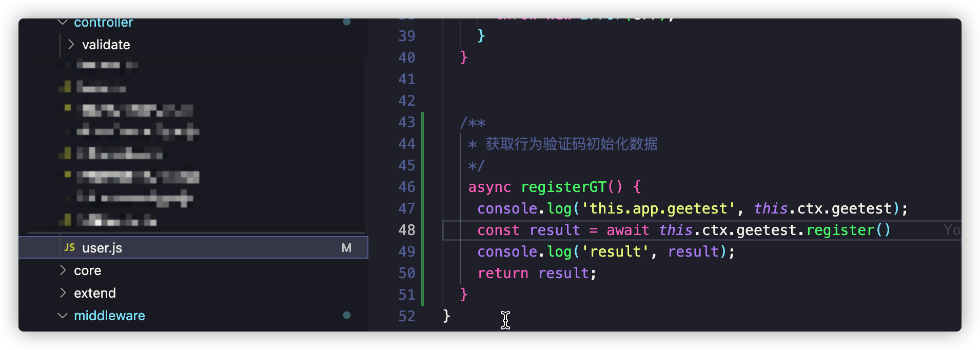The image size is (980, 350).
Task: Click the comment closer */ on line 45
Action: pos(477,165)
